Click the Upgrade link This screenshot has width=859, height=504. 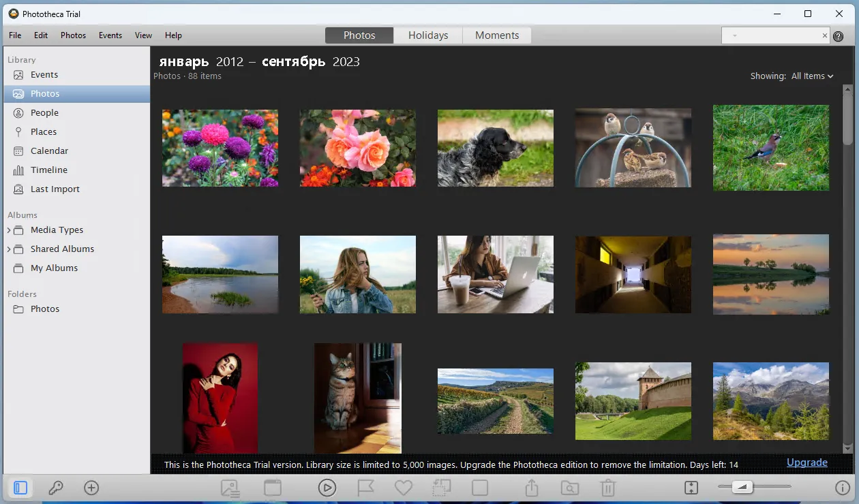click(x=807, y=462)
